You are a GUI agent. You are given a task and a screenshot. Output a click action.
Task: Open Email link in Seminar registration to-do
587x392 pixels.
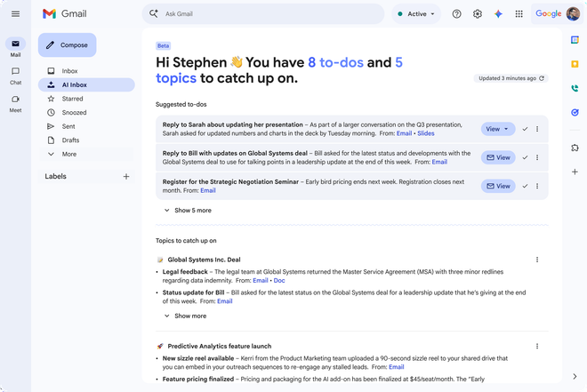pyautogui.click(x=208, y=190)
